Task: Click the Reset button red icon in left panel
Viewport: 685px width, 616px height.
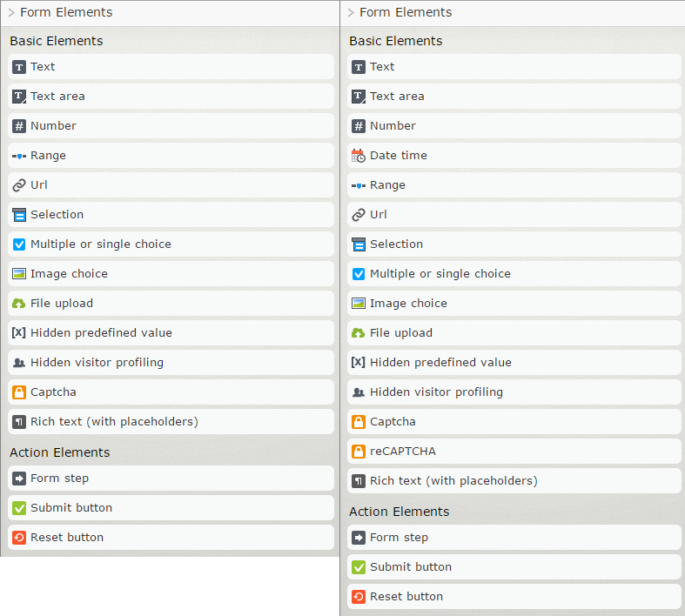Action: point(19,538)
